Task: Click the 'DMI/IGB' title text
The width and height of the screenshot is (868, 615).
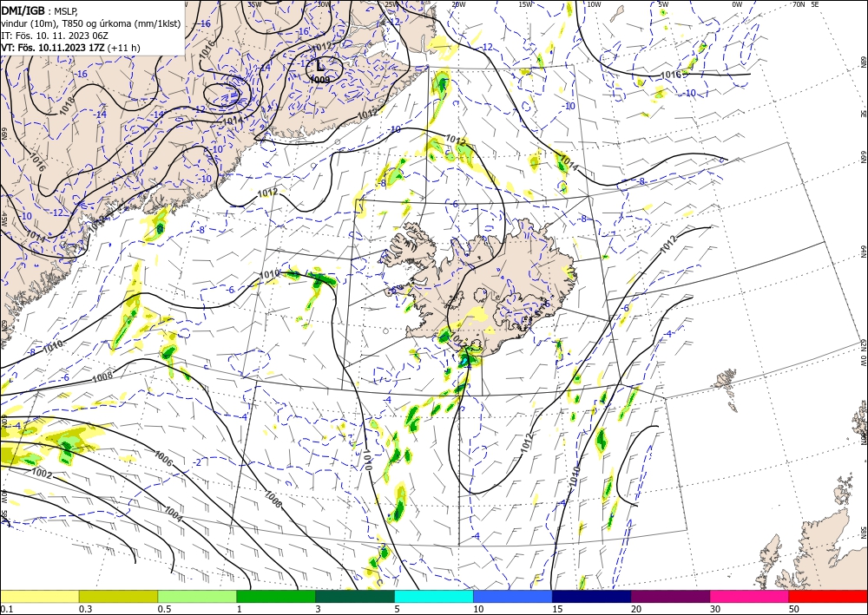Action: (x=23, y=11)
